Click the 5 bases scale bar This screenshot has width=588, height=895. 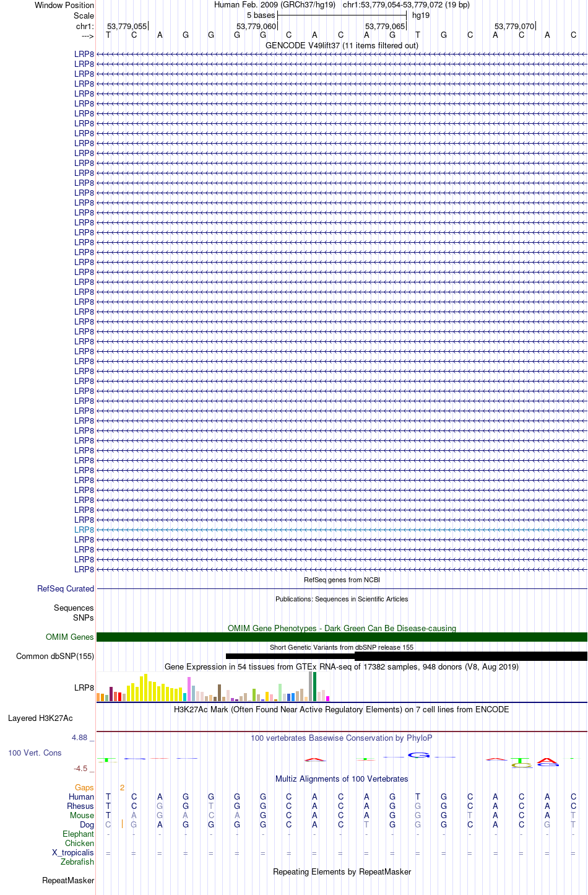[x=342, y=15]
